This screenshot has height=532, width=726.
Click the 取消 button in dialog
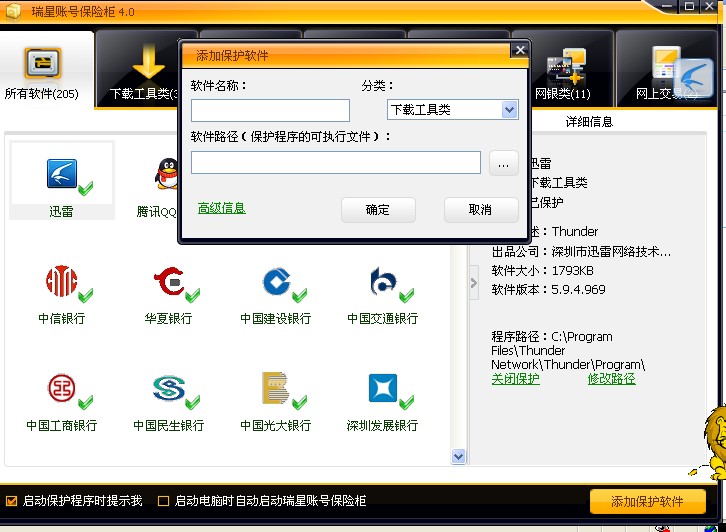(x=481, y=210)
